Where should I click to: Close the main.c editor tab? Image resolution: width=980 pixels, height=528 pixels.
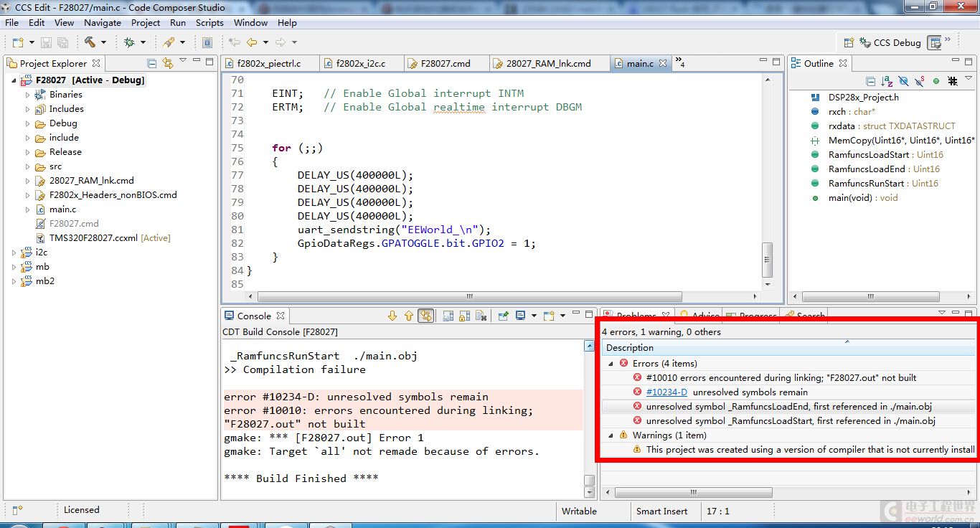pyautogui.click(x=663, y=63)
